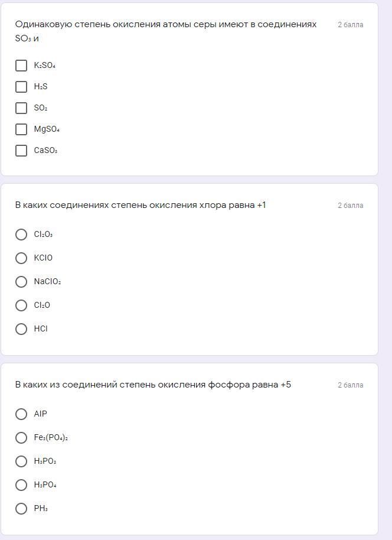
Task: Choose the Fe₃(PO₄)₂ option
Action: tap(21, 438)
